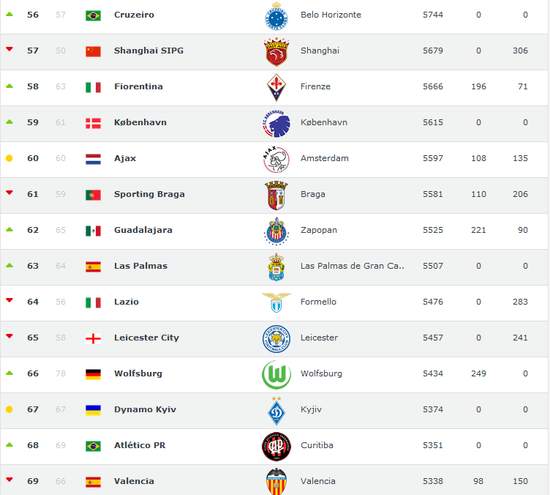This screenshot has width=550, height=495.
Task: Click the green up arrow for Wolfsburg
Action: 9,373
